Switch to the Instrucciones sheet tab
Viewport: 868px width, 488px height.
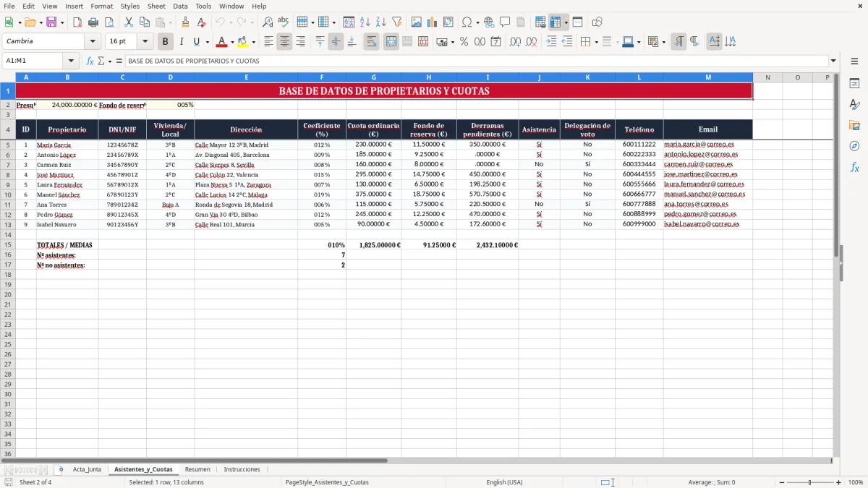tap(242, 469)
